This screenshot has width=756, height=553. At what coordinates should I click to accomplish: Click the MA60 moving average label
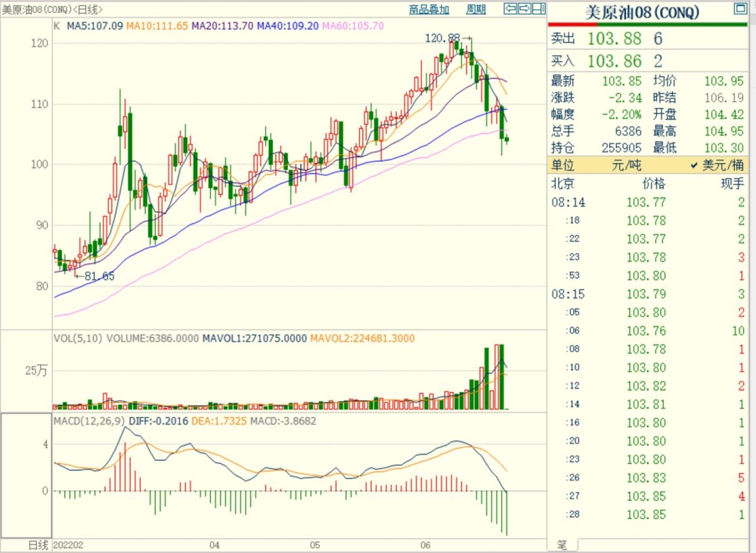point(353,26)
